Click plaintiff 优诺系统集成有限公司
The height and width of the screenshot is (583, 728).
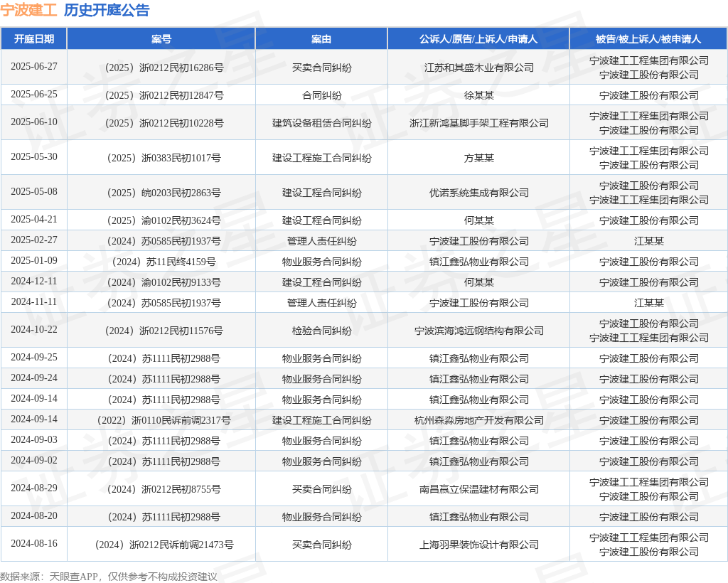478,193
